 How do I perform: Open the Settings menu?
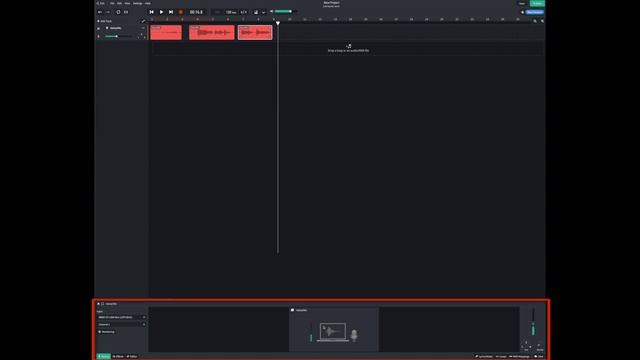(x=138, y=3)
